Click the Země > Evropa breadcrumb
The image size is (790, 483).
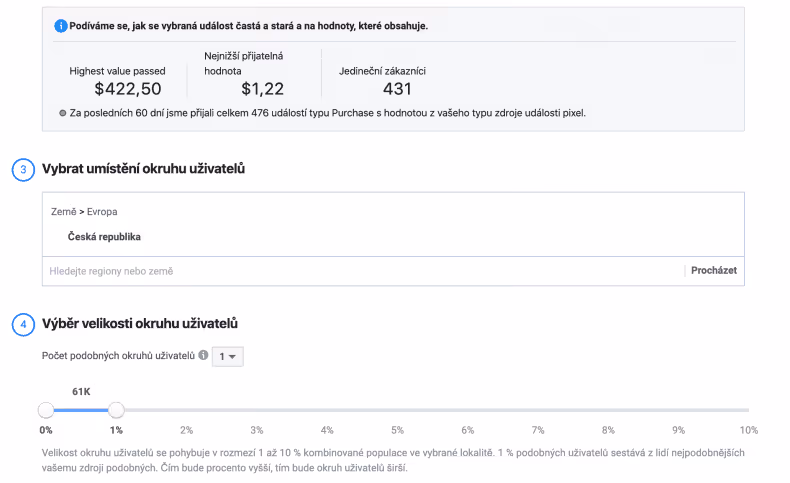(84, 212)
